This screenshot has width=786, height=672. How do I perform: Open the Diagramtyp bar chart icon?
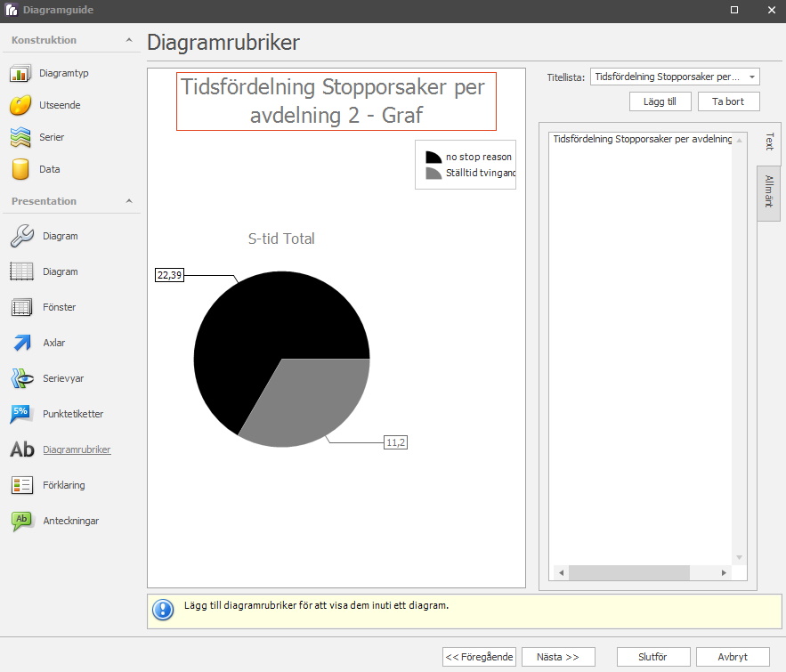(20, 73)
